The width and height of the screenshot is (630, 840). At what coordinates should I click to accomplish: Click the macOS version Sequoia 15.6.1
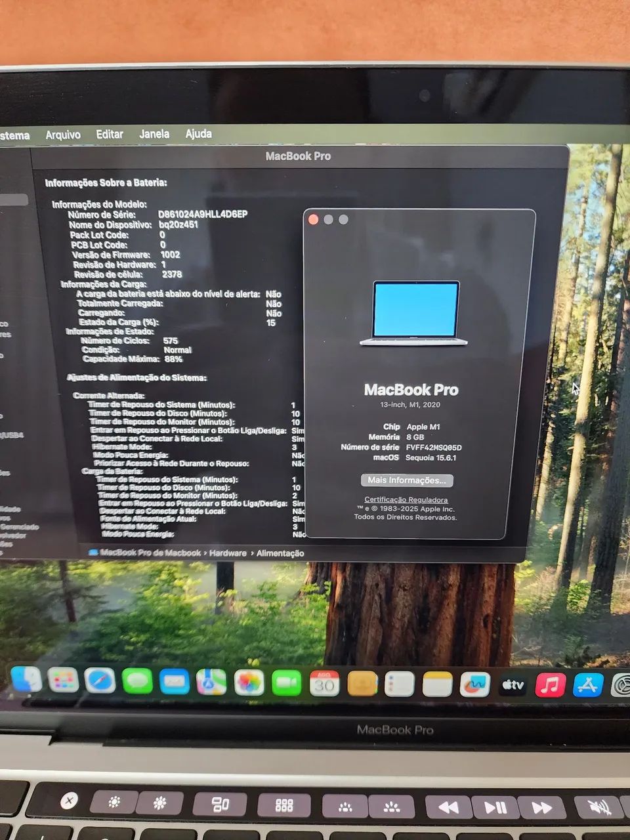(x=430, y=458)
